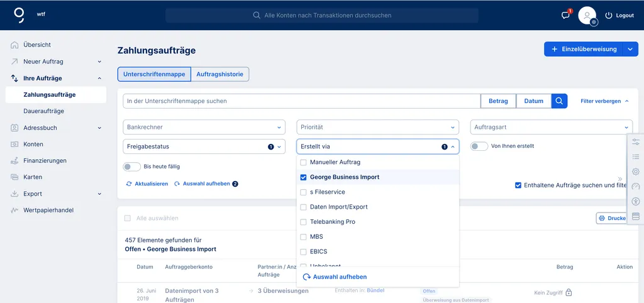
Task: Open the Bankrechner dropdown
Action: tap(204, 127)
